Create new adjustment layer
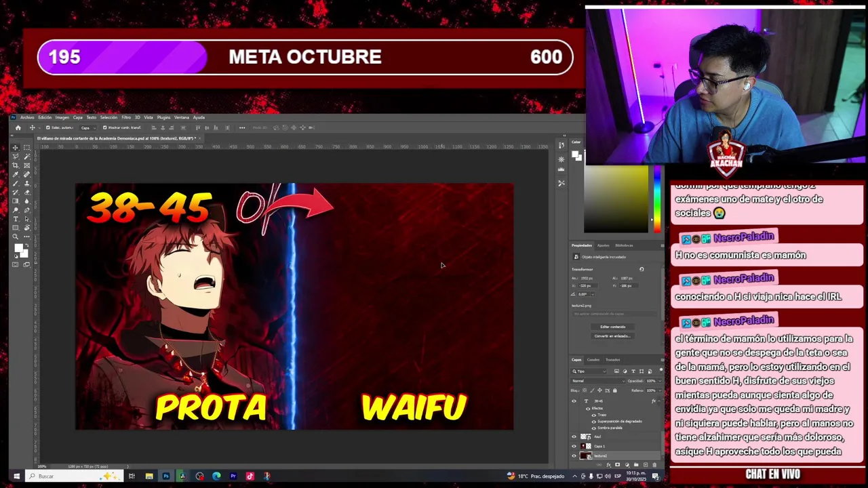This screenshot has width=868, height=488. tap(627, 465)
